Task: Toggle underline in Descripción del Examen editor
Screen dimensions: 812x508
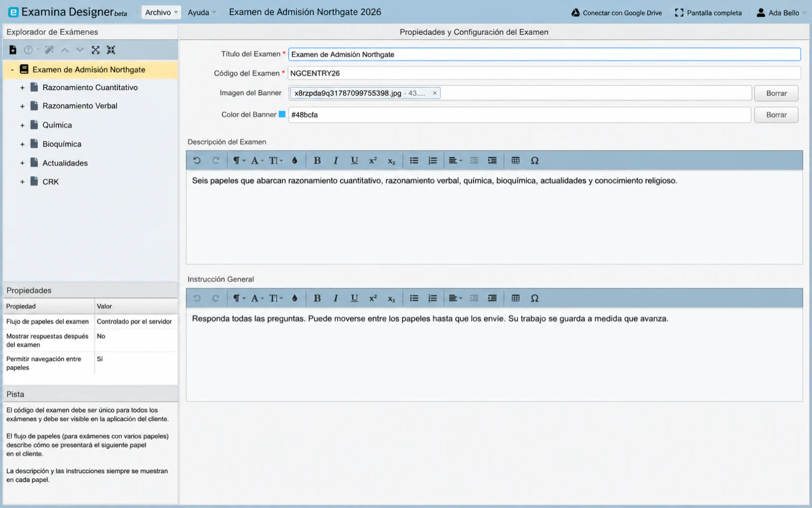Action: pos(354,161)
